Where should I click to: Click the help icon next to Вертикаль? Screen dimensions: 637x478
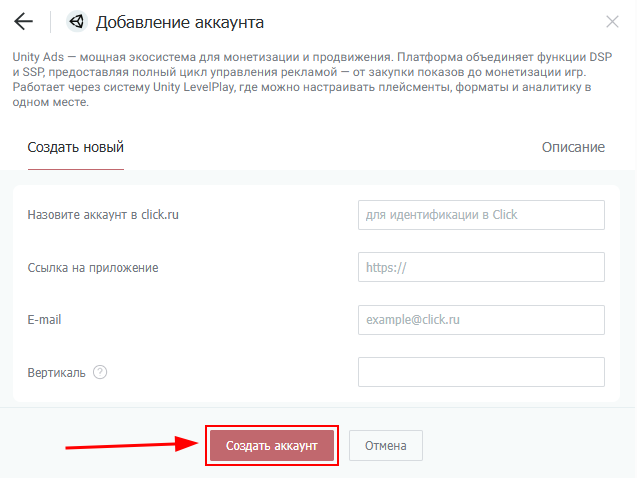[x=100, y=372]
